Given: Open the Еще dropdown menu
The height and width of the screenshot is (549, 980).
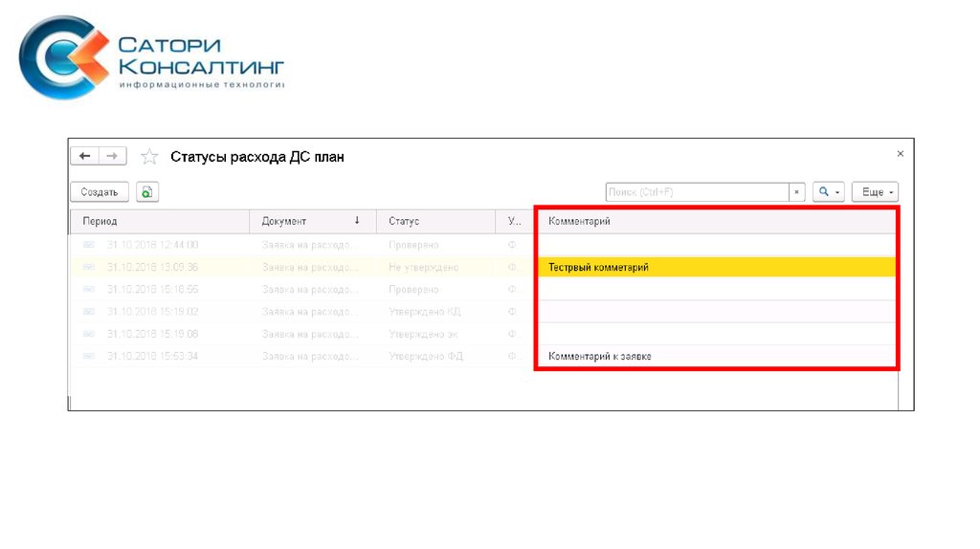Looking at the screenshot, I should click(x=877, y=192).
